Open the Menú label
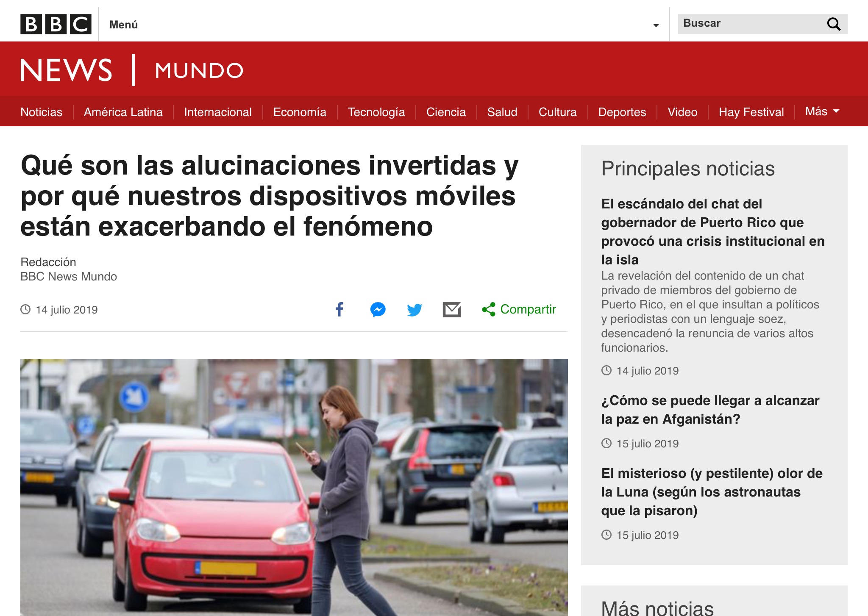This screenshot has width=868, height=616. pyautogui.click(x=123, y=25)
